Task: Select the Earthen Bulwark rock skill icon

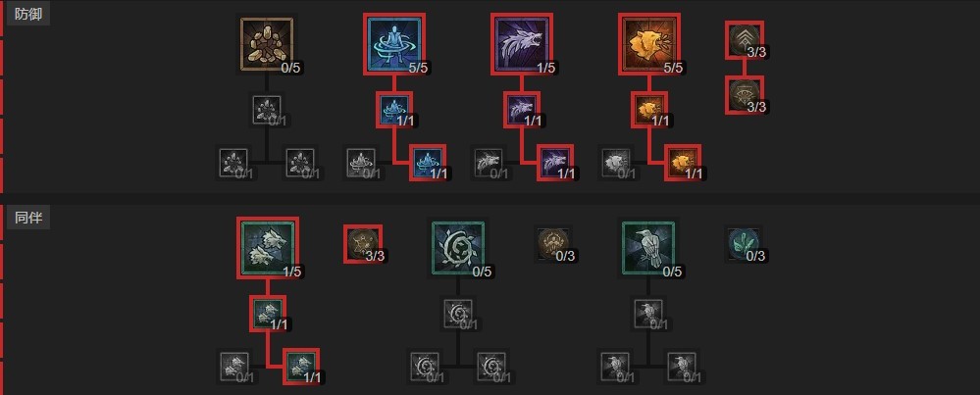Action: point(267,44)
